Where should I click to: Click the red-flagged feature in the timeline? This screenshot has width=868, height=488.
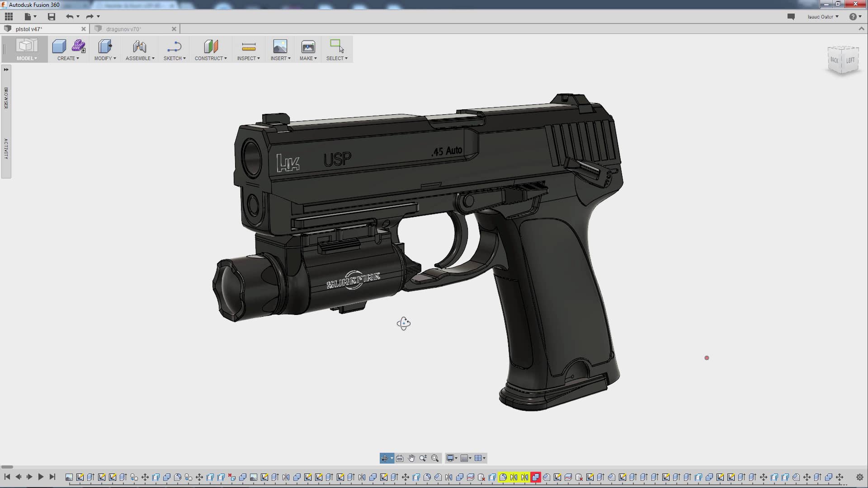tap(536, 477)
